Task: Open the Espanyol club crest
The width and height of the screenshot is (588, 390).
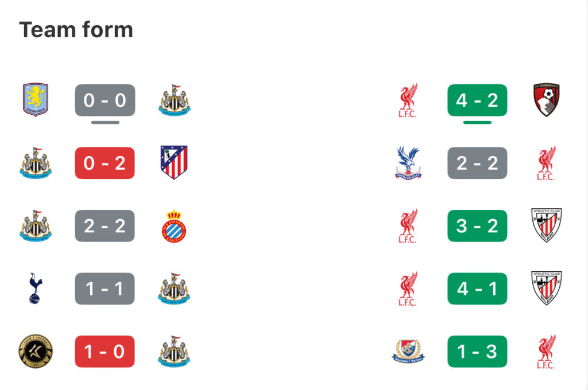Action: point(174,226)
